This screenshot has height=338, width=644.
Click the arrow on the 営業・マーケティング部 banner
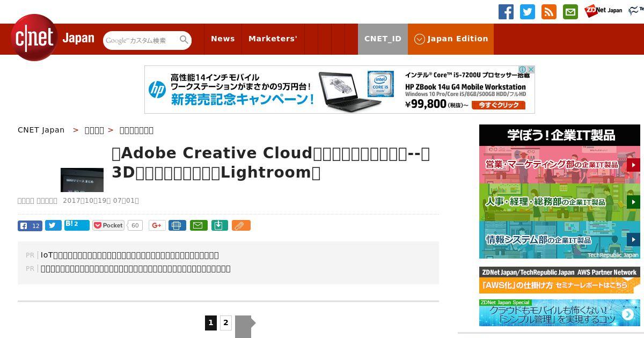[x=633, y=165]
